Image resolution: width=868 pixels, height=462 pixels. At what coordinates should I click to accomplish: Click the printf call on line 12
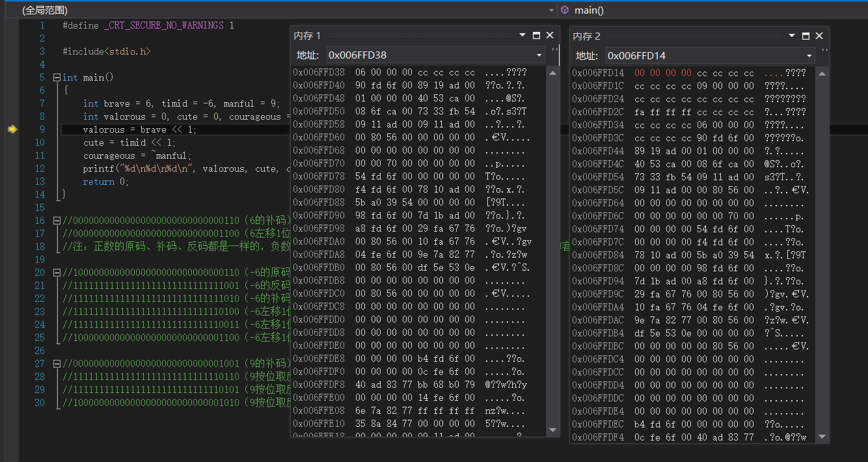pyautogui.click(x=185, y=169)
